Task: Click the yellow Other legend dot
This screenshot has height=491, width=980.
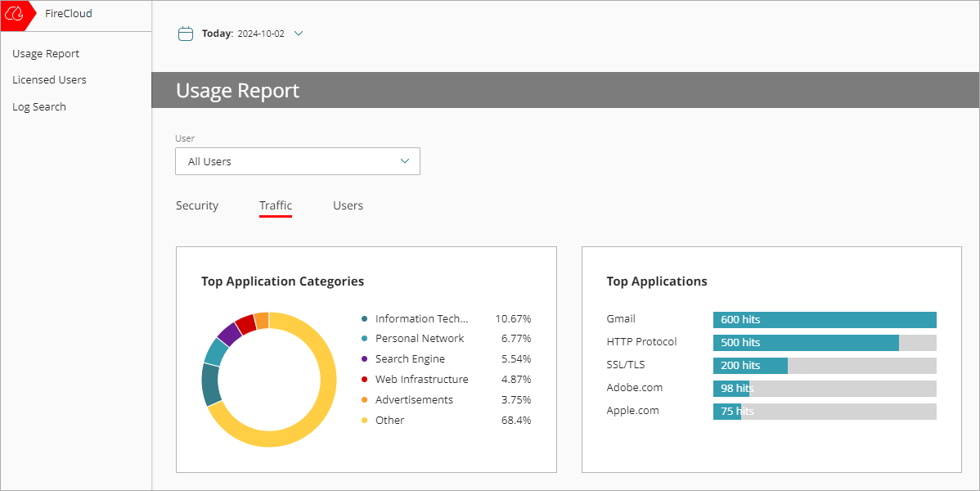Action: [364, 421]
